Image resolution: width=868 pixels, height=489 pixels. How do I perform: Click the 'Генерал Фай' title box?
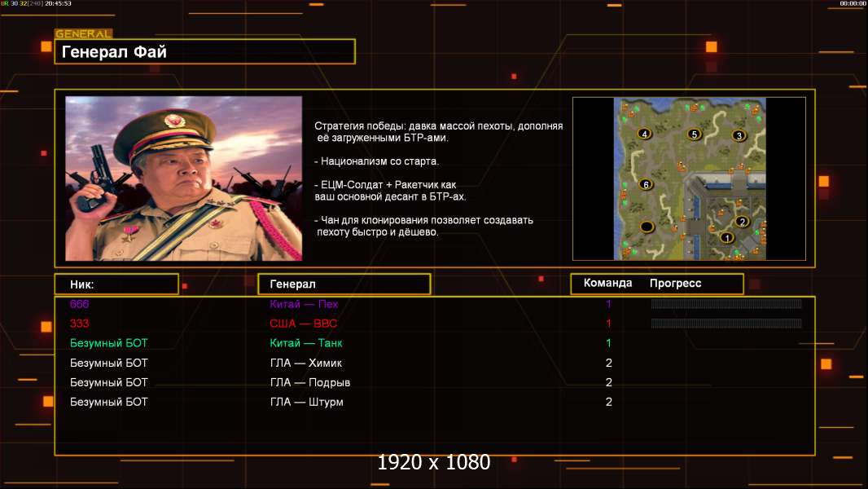(204, 52)
